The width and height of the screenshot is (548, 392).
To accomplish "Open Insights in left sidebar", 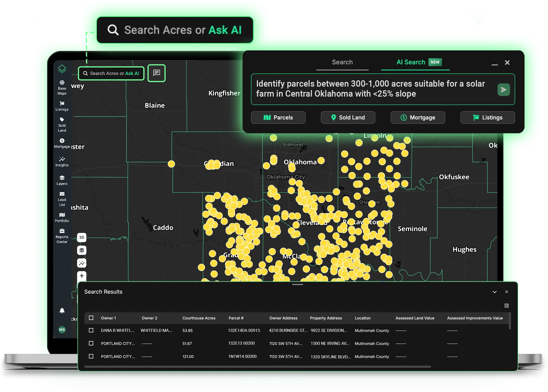I will point(62,162).
